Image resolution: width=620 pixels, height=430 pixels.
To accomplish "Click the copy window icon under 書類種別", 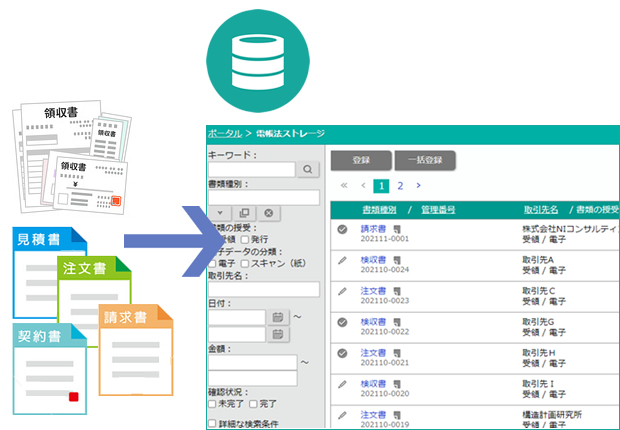I will (x=246, y=213).
